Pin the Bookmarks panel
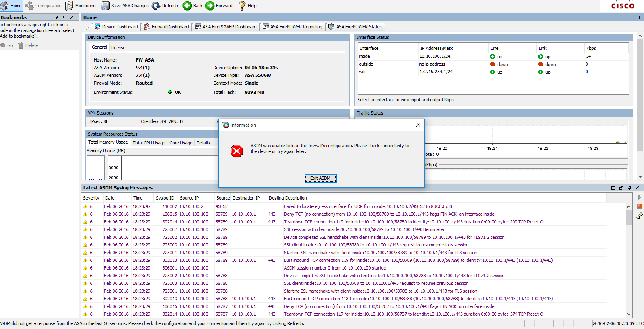This screenshot has width=644, height=329. [64, 17]
